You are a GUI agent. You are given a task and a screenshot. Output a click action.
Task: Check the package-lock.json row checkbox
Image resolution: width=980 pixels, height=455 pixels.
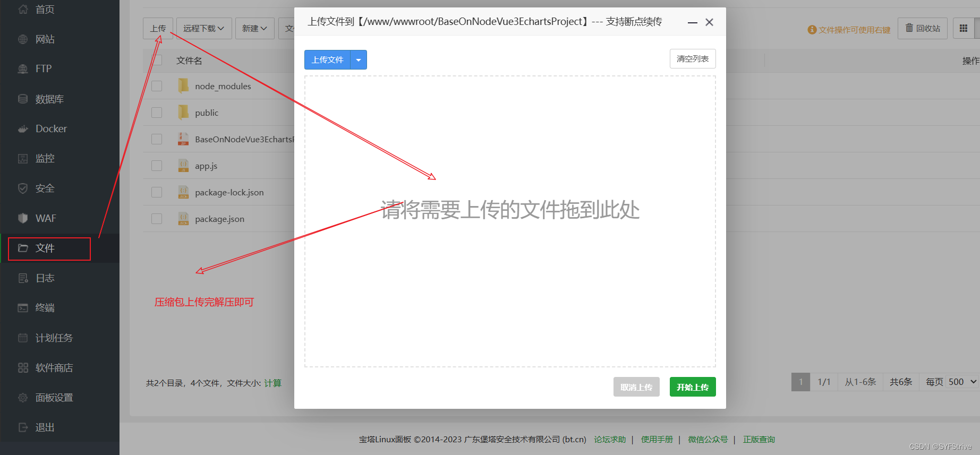[x=157, y=192]
